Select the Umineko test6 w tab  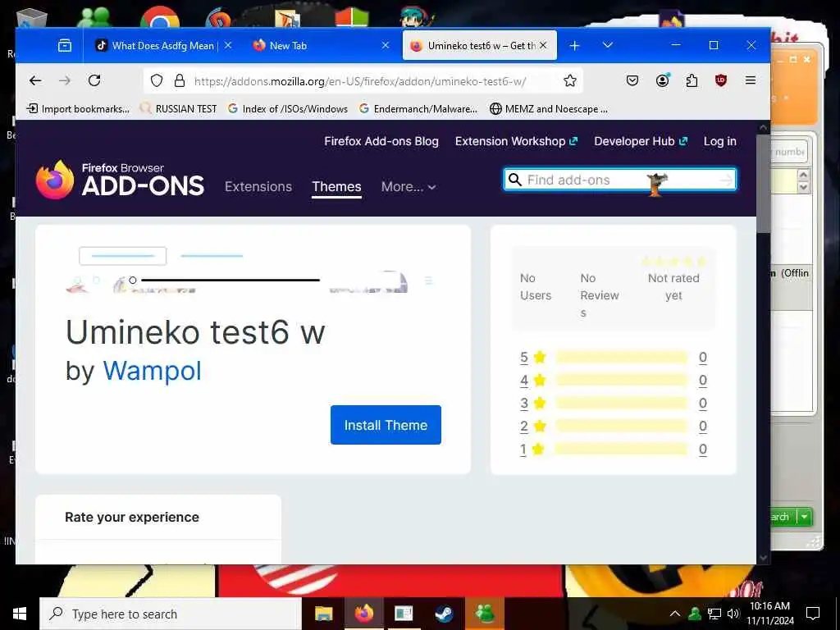(x=479, y=46)
